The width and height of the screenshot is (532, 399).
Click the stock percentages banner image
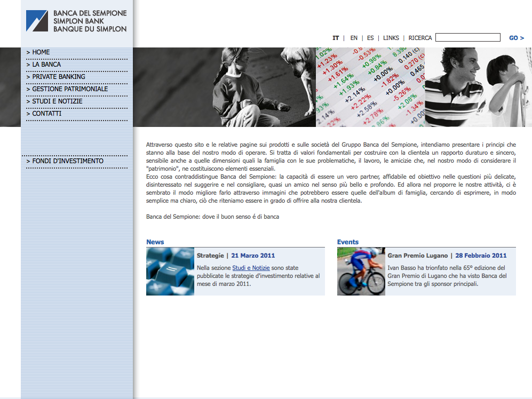pyautogui.click(x=370, y=87)
